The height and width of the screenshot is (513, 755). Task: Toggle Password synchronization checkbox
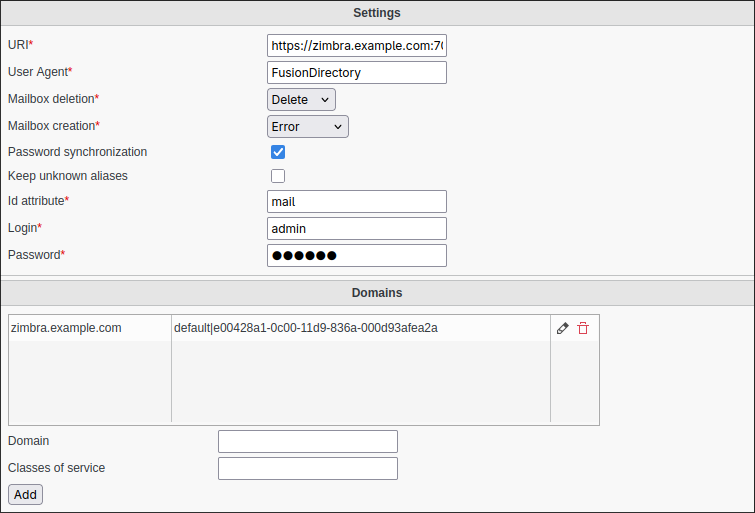pos(278,152)
